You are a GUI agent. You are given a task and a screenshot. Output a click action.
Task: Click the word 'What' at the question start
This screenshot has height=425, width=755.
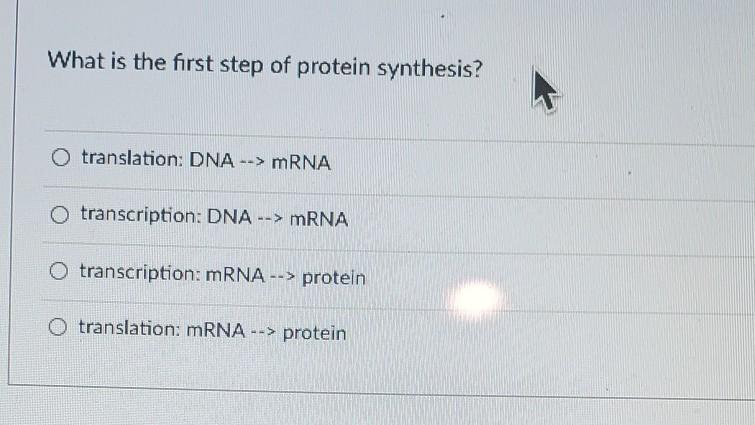tap(76, 60)
